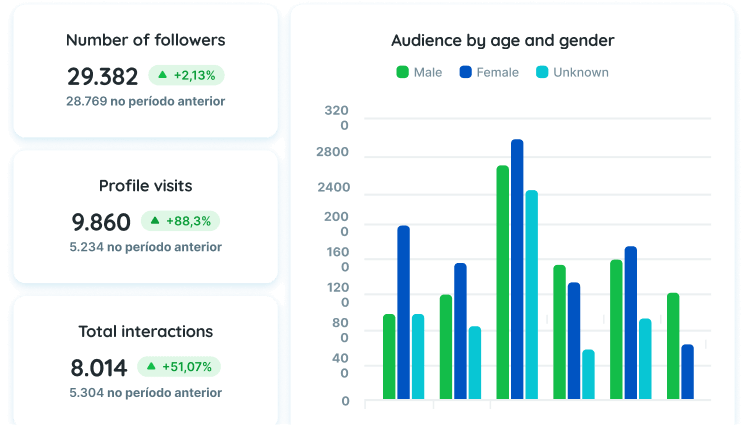The width and height of the screenshot is (749, 425).
Task: Select the +88,3% profile visits badge
Action: [181, 221]
